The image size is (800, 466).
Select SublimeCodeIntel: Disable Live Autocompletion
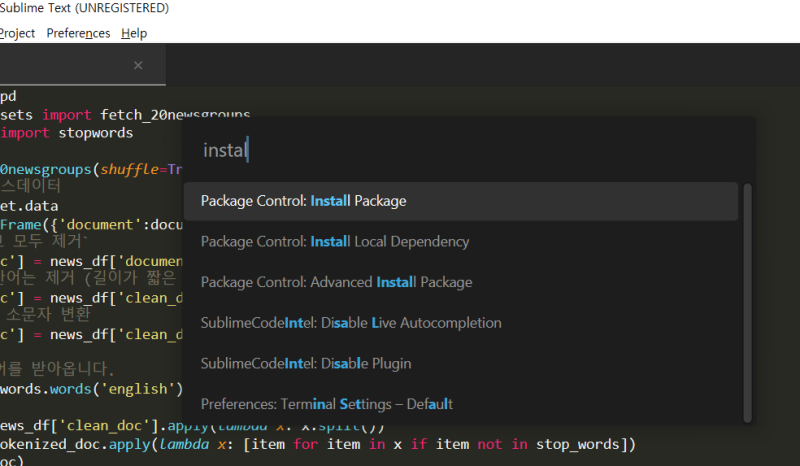pos(461,323)
